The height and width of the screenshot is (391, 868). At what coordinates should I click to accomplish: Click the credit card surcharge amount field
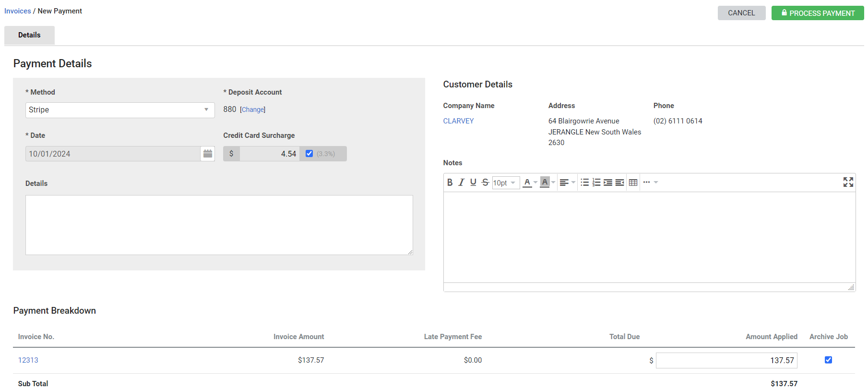tap(270, 154)
